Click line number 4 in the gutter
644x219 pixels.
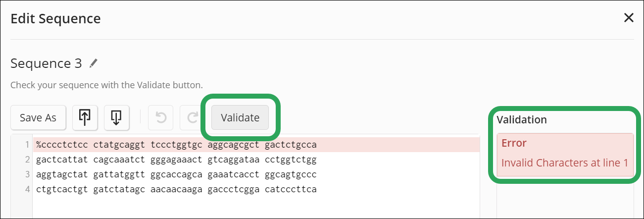(28, 190)
